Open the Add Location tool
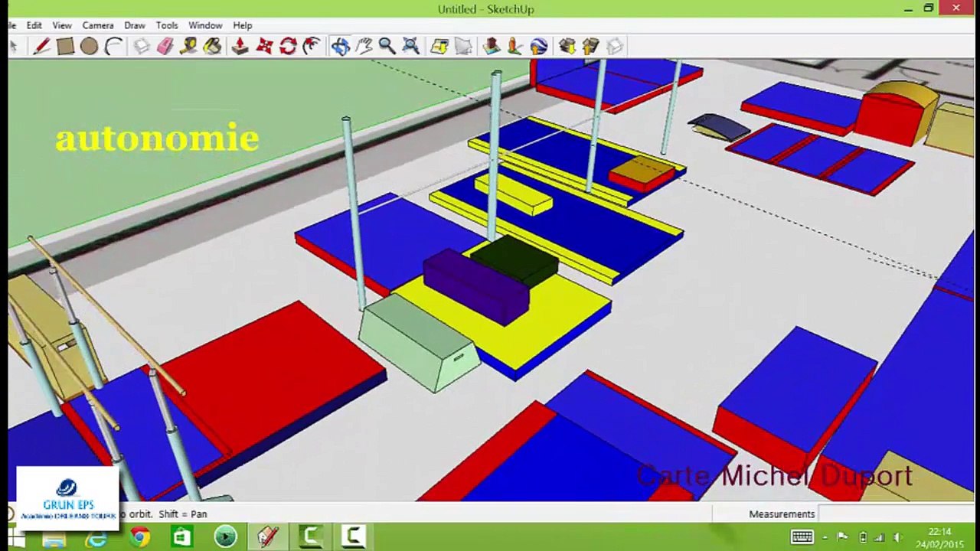 439,47
